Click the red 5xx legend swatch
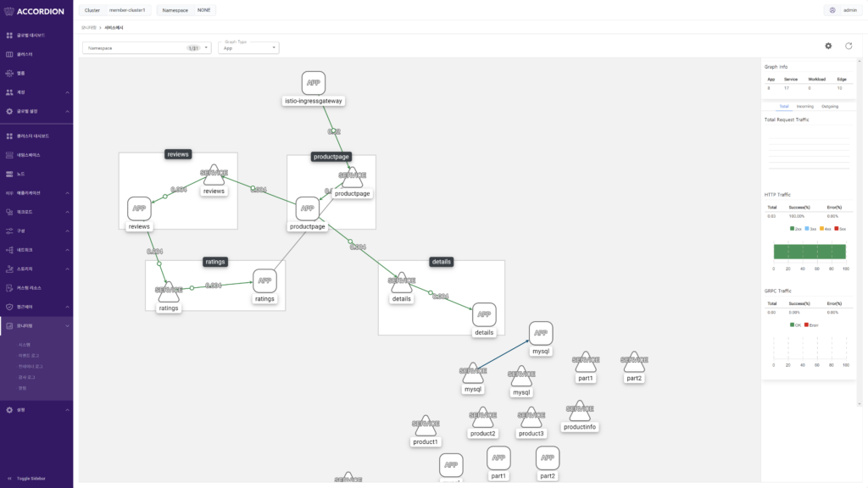The width and height of the screenshot is (868, 488). (836, 229)
